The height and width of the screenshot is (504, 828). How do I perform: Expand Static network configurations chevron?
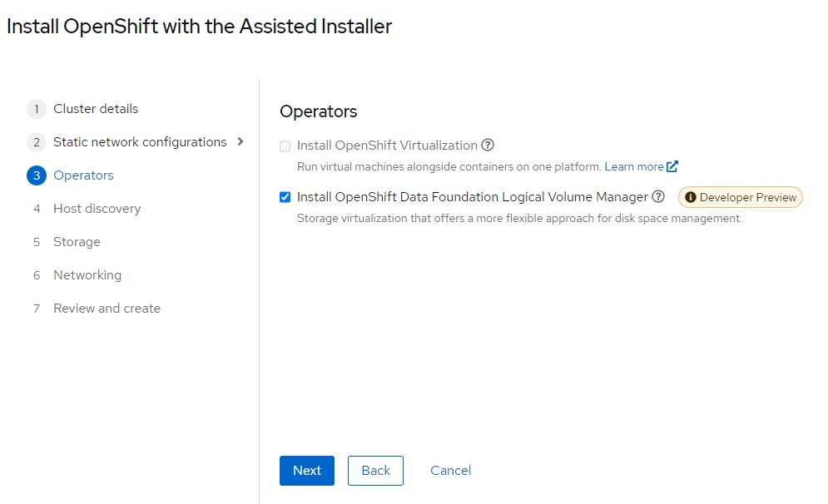coord(240,141)
